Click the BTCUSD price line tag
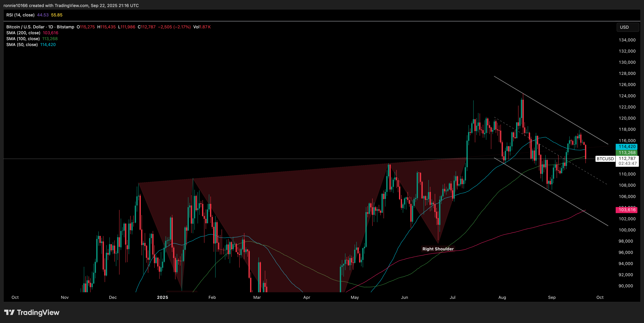Viewport: 644px width, 323px height. (x=605, y=159)
